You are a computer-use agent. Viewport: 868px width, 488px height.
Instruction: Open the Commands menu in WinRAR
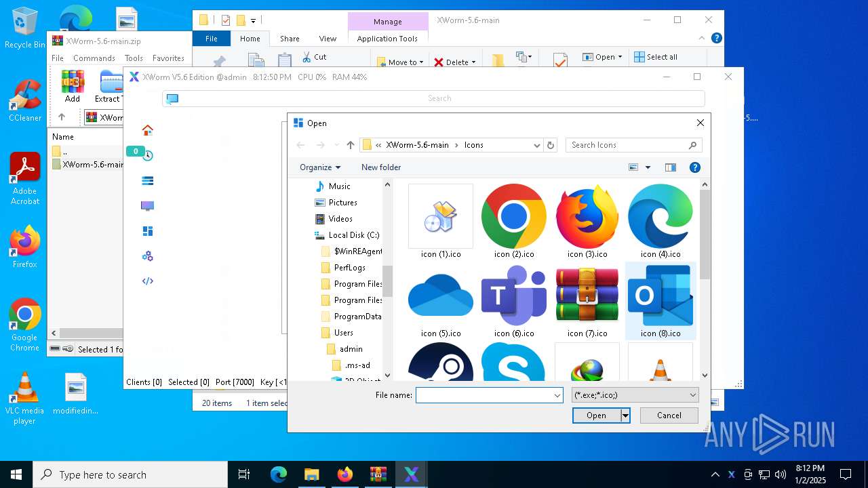pyautogui.click(x=94, y=58)
